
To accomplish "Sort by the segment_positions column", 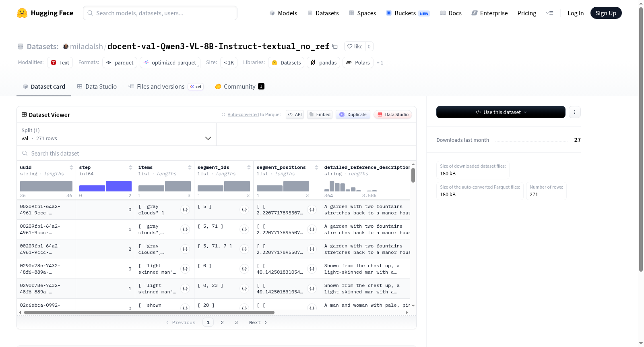I will point(316,167).
